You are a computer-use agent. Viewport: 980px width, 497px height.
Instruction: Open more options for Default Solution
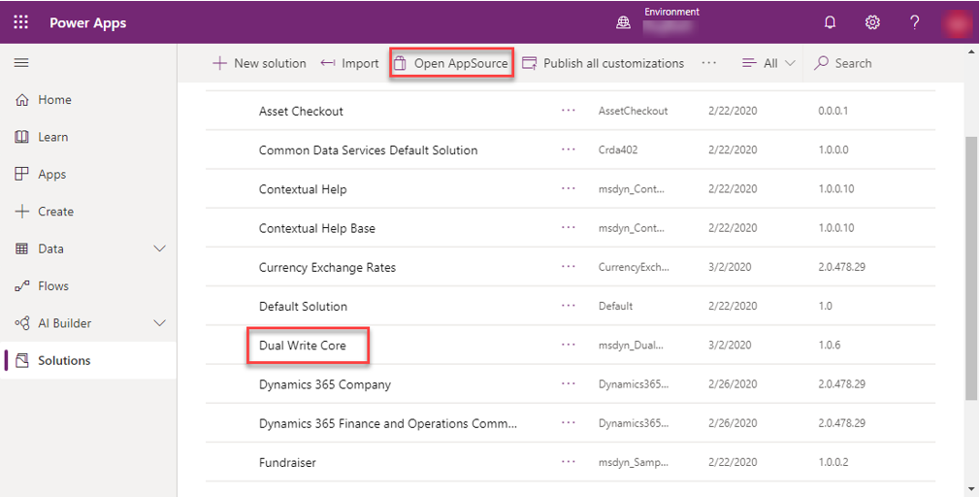point(569,307)
